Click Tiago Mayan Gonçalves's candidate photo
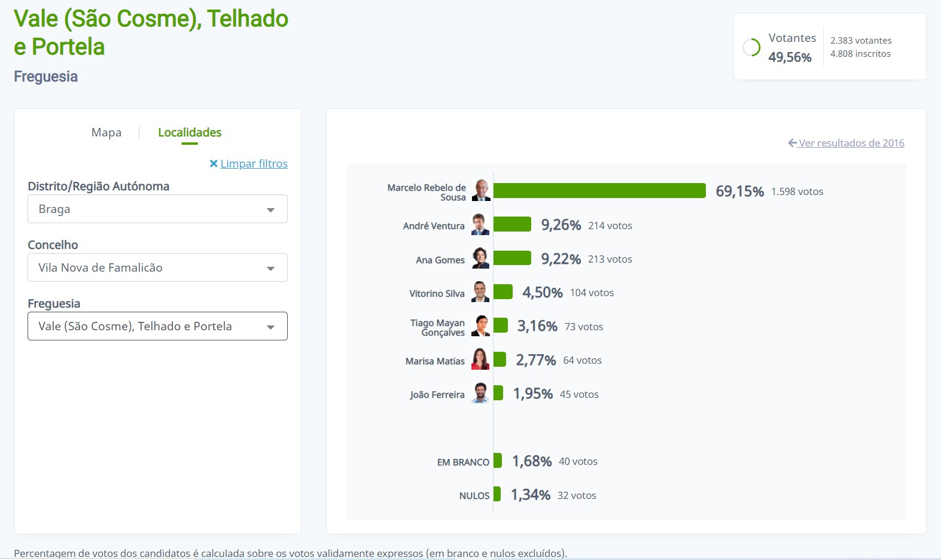Screen dimensions: 941x560 (480, 326)
